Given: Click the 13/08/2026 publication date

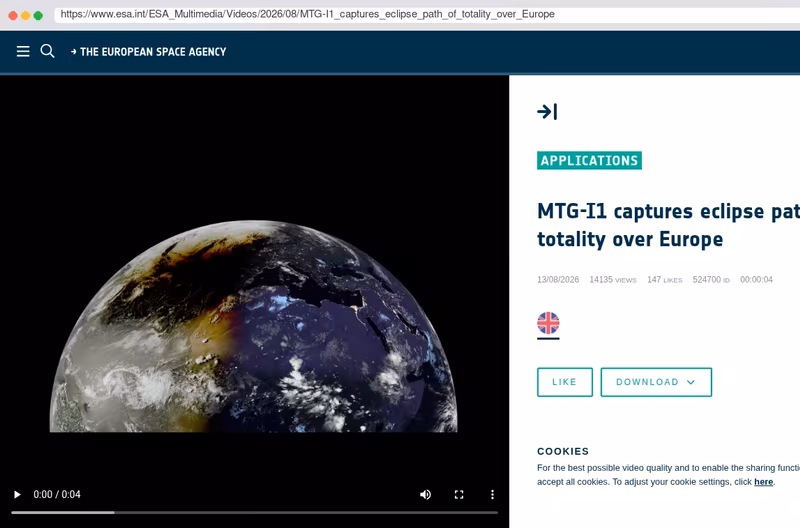Looking at the screenshot, I should click(558, 280).
